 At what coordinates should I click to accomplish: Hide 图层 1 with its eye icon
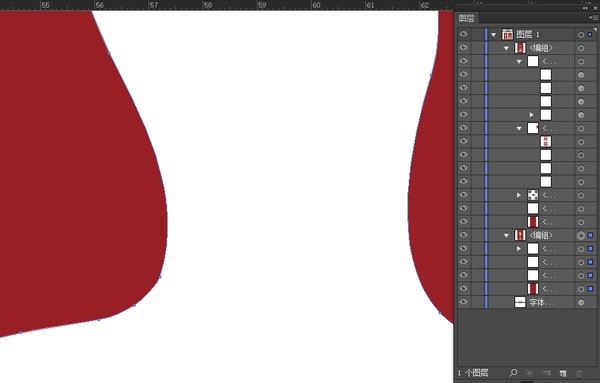coord(463,34)
